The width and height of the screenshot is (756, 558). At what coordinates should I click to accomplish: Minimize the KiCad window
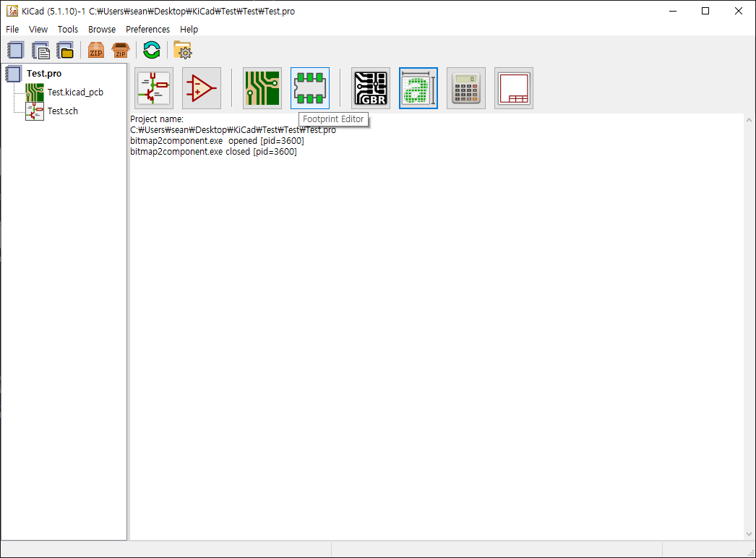[x=673, y=11]
